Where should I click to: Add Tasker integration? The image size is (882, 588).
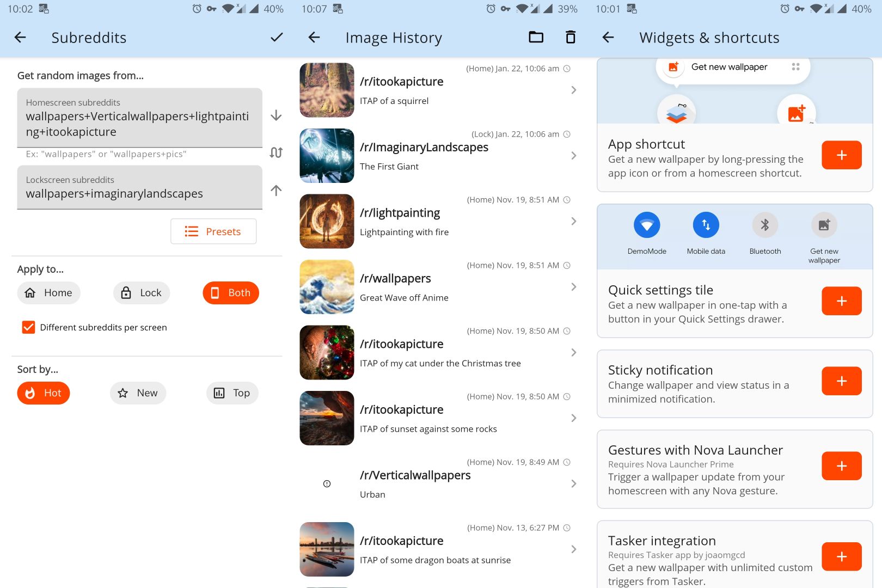842,556
